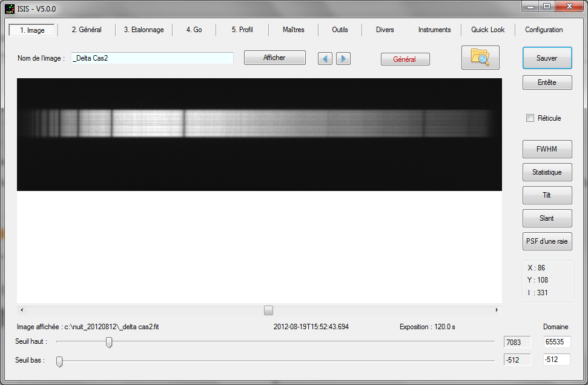Click the Delta Cas2 spectrum image

[x=260, y=135]
